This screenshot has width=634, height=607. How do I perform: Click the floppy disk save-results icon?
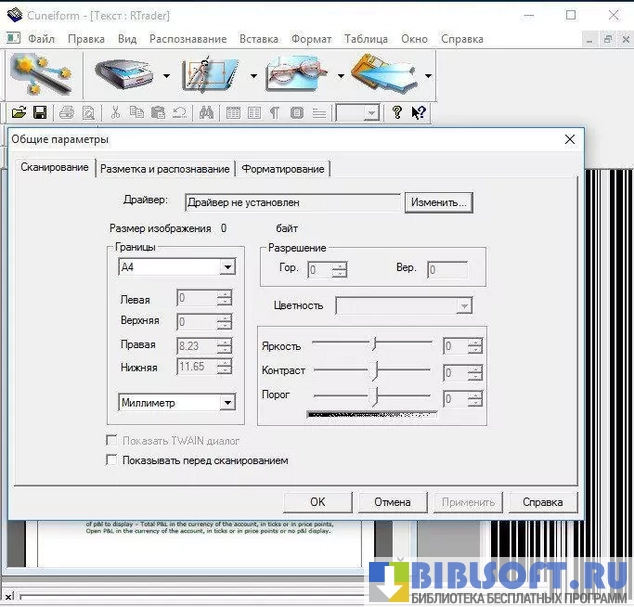pos(384,74)
